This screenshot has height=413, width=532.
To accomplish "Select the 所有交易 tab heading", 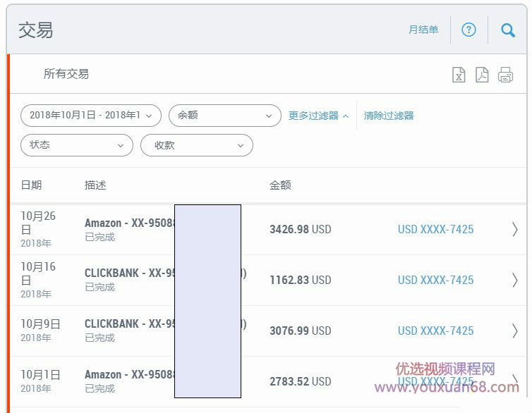I will [x=66, y=74].
